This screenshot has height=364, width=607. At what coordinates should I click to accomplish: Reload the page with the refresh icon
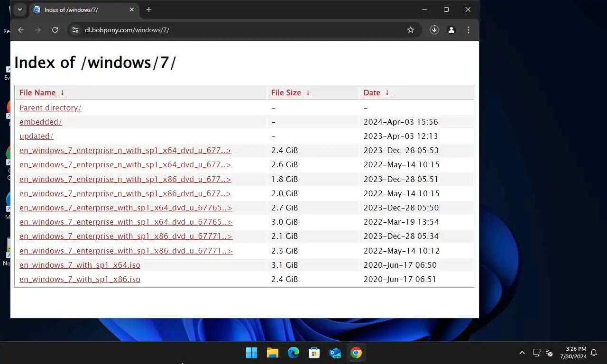(55, 30)
